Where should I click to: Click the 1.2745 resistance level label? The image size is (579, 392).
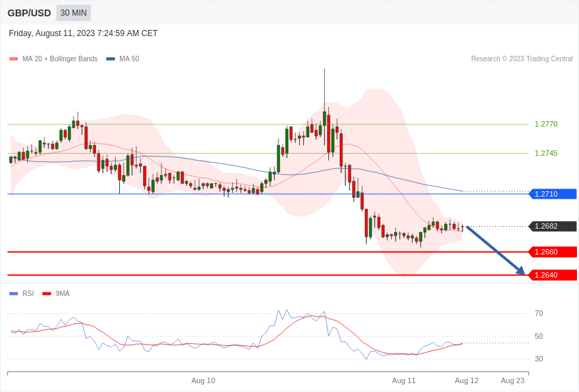[x=546, y=153]
